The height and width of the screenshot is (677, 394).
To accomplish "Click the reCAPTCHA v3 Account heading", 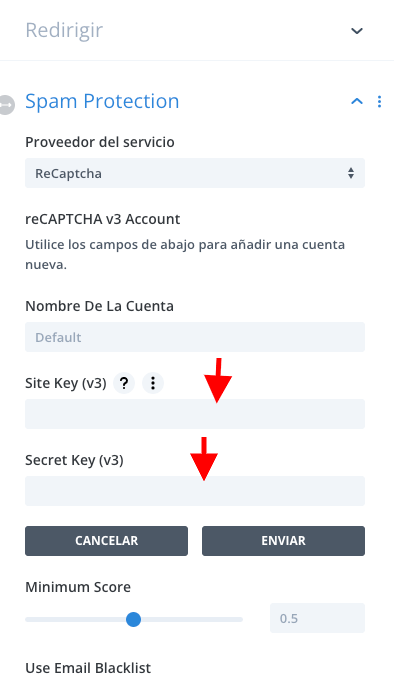I will pos(103,219).
